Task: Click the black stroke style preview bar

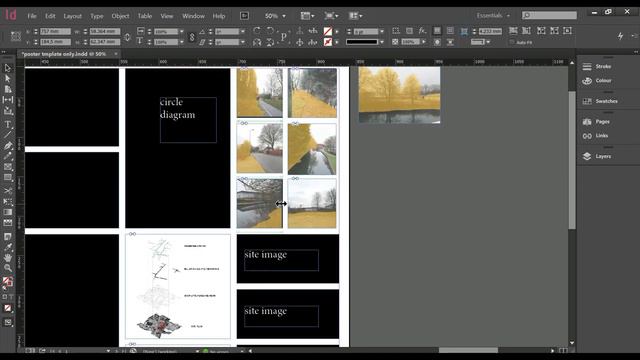Action: coord(362,42)
